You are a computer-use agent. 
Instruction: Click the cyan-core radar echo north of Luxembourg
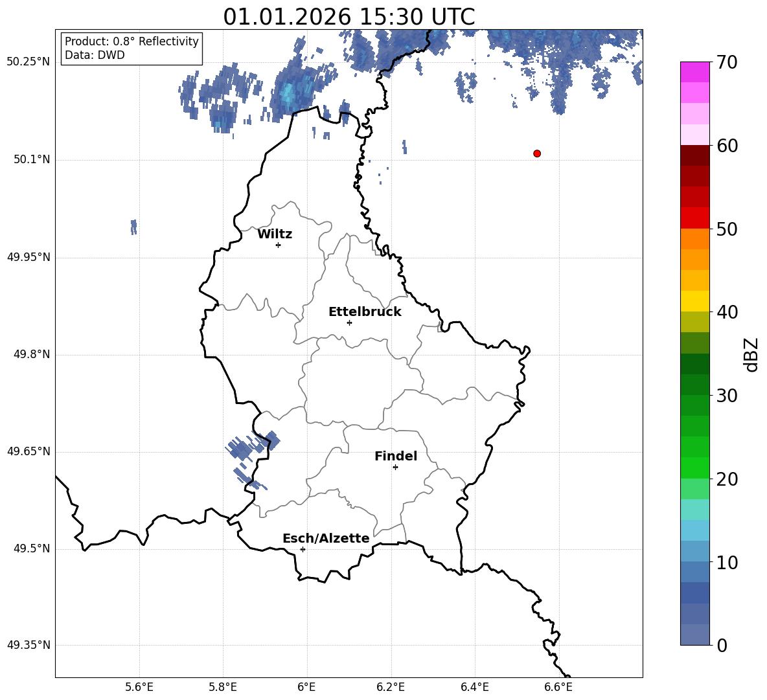coord(289,93)
